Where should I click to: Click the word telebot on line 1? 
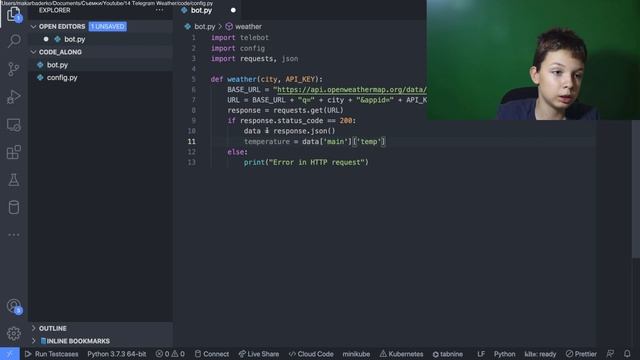254,38
